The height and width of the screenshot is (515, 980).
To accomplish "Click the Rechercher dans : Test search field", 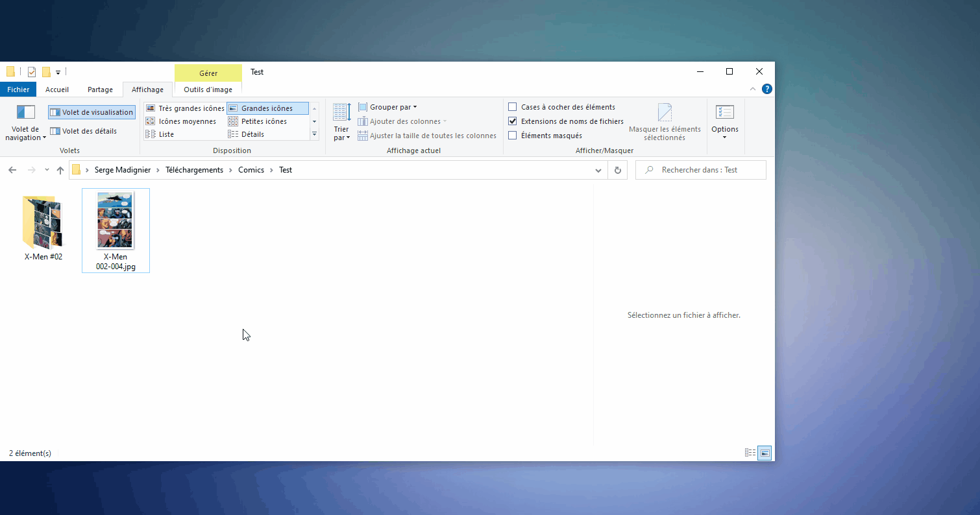I will coord(701,170).
